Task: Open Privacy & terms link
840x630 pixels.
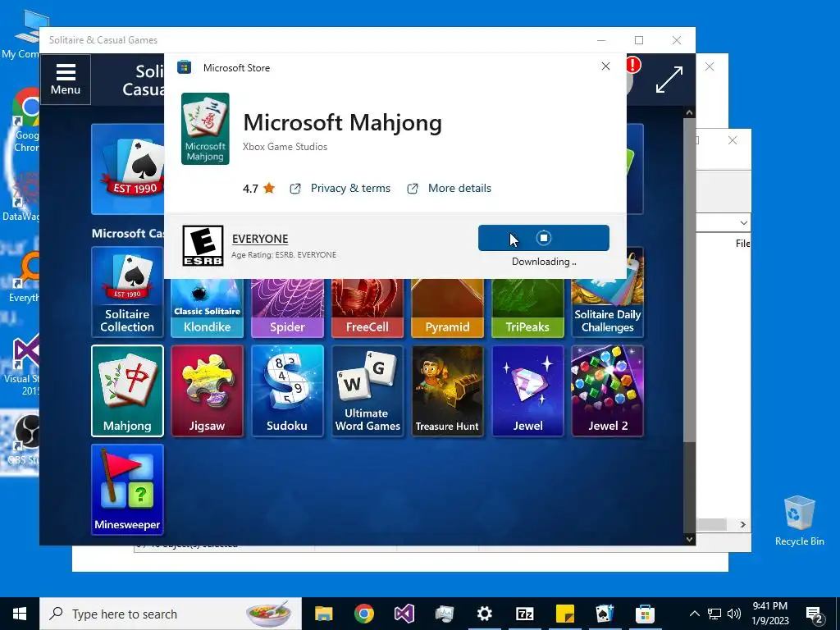Action: pos(350,188)
